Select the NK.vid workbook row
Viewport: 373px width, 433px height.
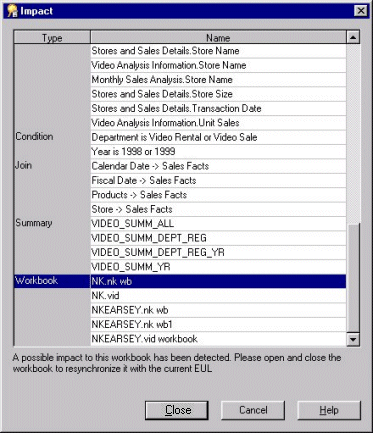(218, 295)
